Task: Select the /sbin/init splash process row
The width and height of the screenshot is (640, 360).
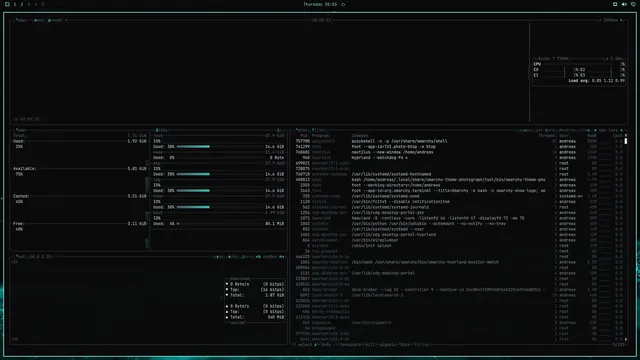Action: (x=459, y=246)
